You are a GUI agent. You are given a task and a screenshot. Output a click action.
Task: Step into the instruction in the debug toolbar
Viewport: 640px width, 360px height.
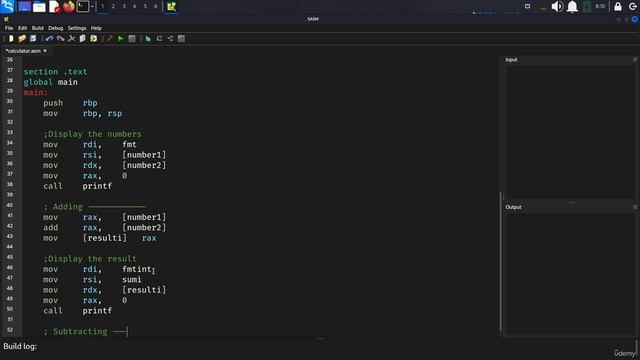click(170, 38)
